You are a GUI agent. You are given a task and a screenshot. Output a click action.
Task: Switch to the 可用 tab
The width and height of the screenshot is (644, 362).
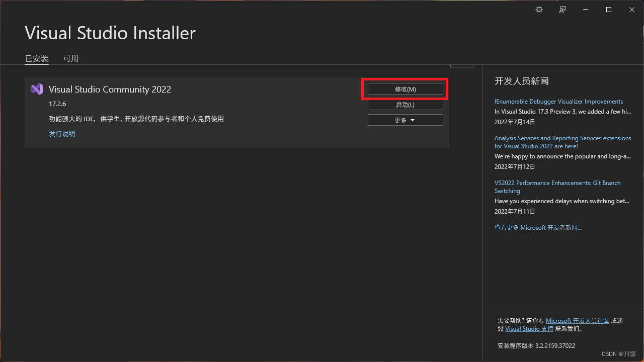click(x=71, y=58)
